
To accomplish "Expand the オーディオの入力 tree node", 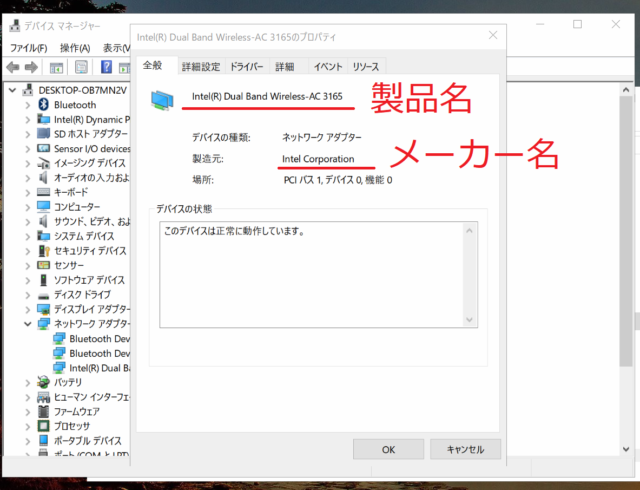I will coord(27,178).
